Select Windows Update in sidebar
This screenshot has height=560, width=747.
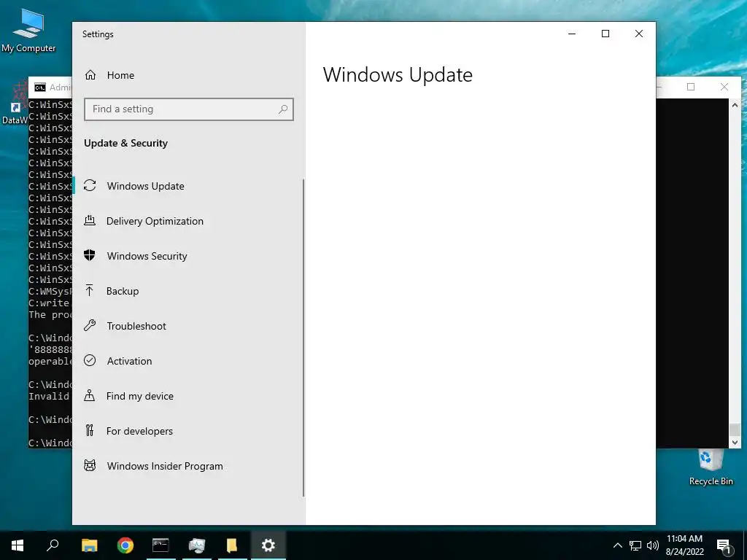pos(188,186)
